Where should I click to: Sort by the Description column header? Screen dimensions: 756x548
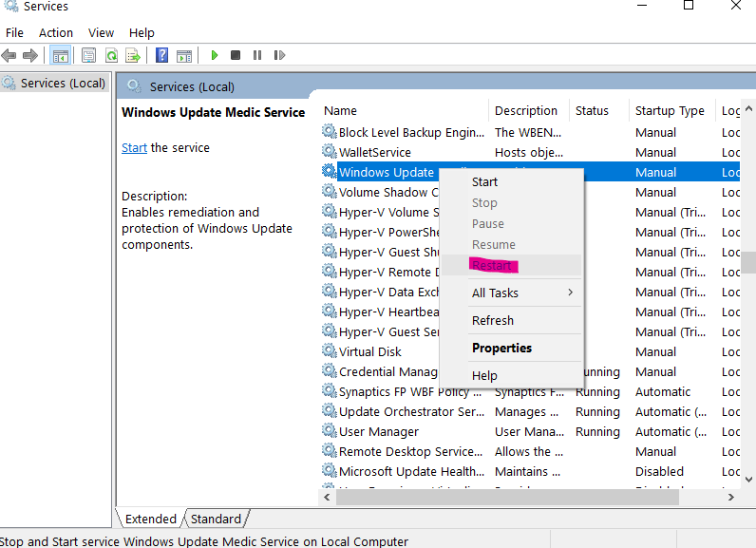point(529,110)
